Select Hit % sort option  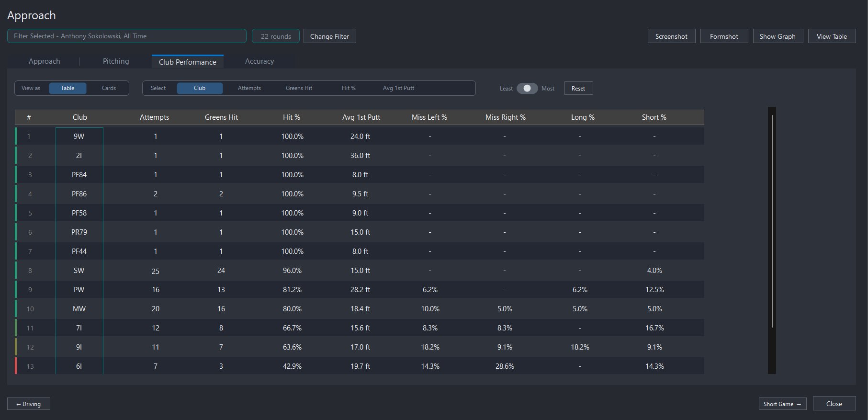click(x=349, y=88)
